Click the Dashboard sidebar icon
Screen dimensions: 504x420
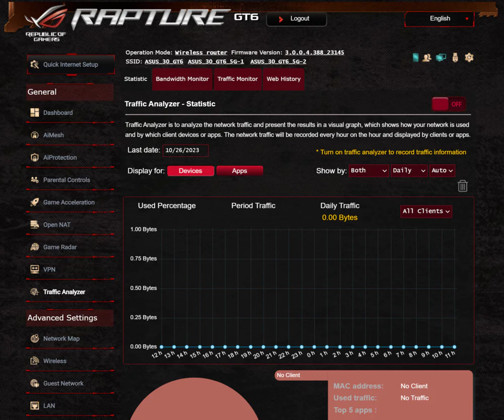(35, 113)
